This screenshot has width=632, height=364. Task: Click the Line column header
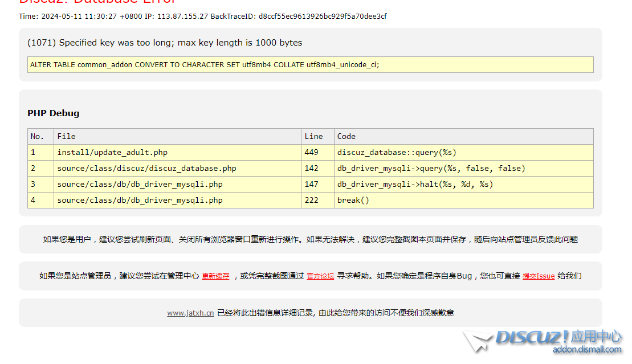coord(313,137)
